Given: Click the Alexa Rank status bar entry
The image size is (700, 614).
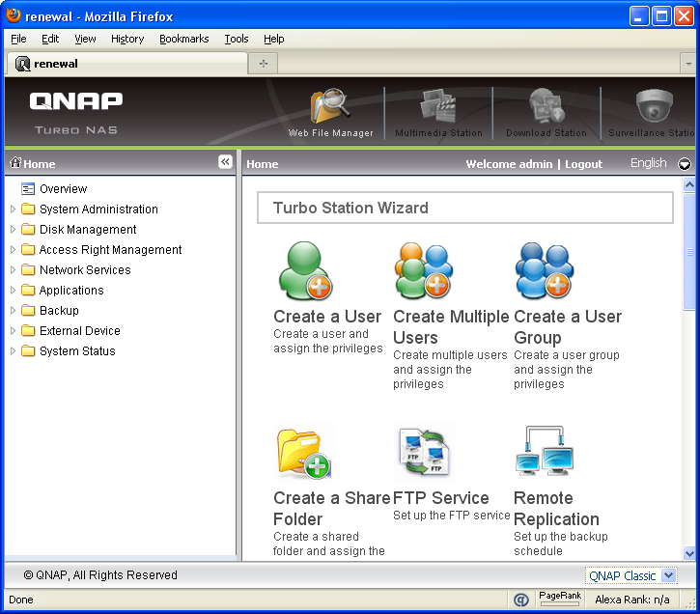Looking at the screenshot, I should tap(631, 600).
